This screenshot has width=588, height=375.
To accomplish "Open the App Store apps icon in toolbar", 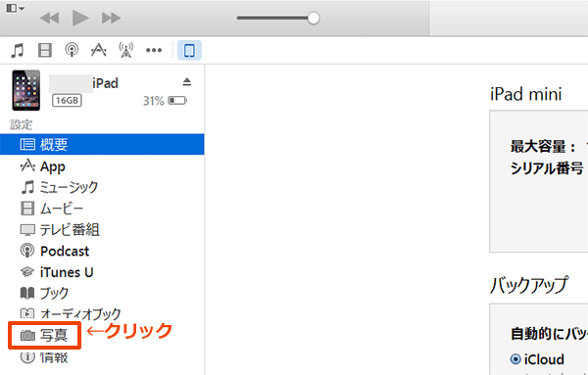I will tap(99, 50).
